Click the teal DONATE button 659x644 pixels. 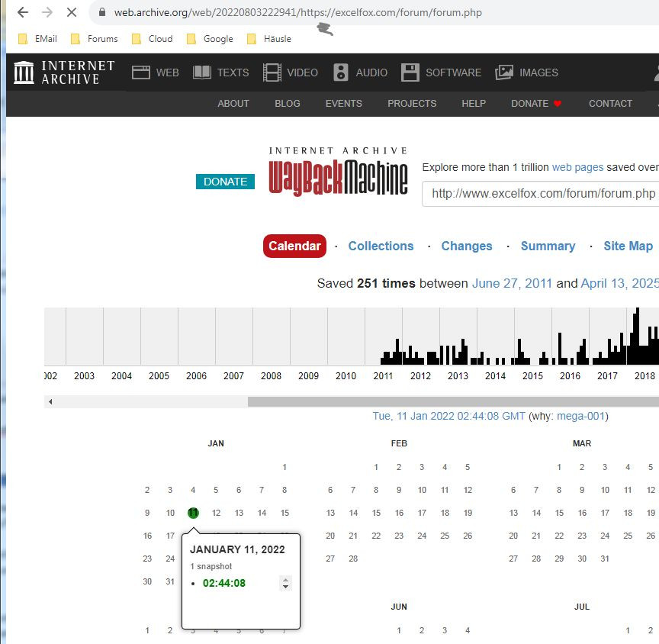pos(225,182)
